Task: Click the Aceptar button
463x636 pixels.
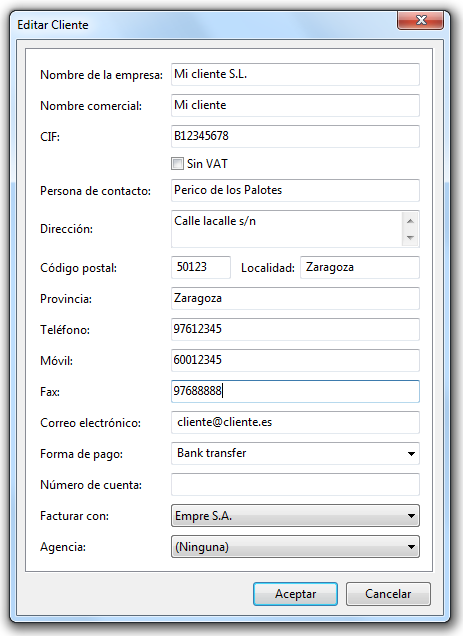Action: click(295, 594)
